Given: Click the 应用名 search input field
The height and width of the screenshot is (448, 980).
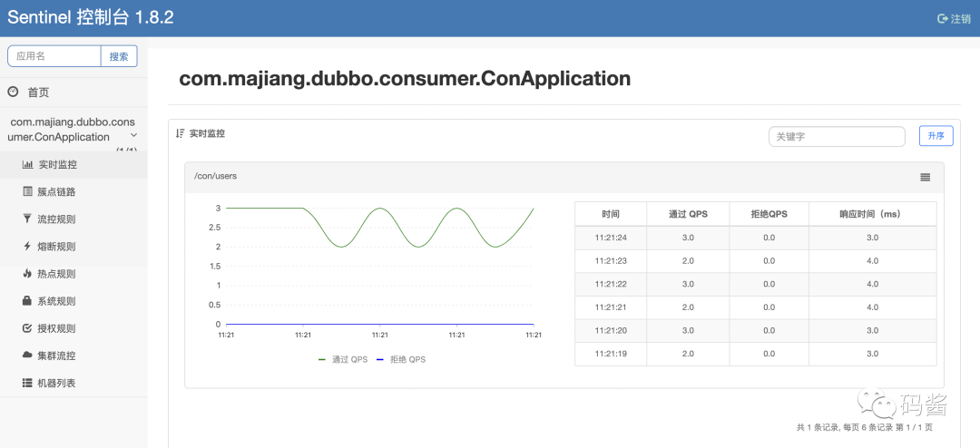Looking at the screenshot, I should click(x=54, y=56).
